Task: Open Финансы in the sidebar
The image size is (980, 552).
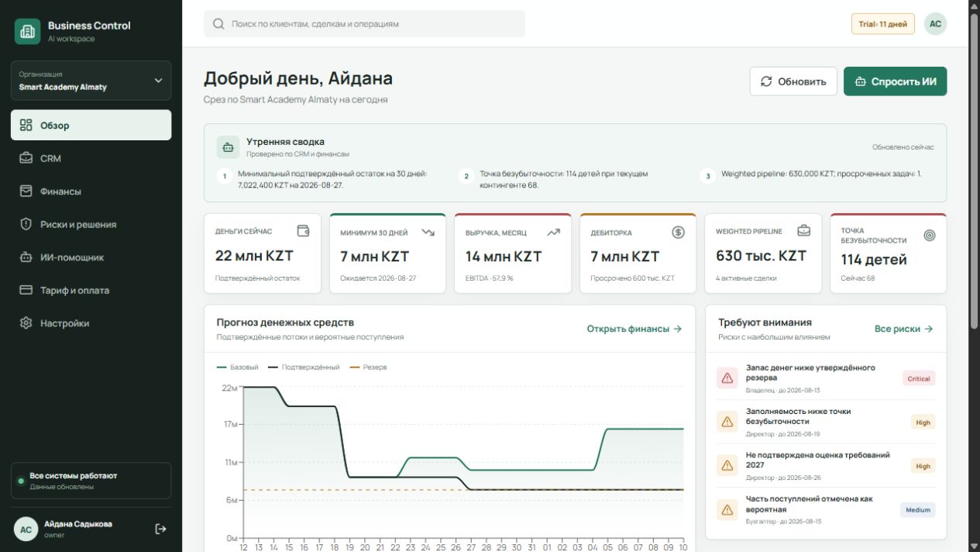Action: 91,191
